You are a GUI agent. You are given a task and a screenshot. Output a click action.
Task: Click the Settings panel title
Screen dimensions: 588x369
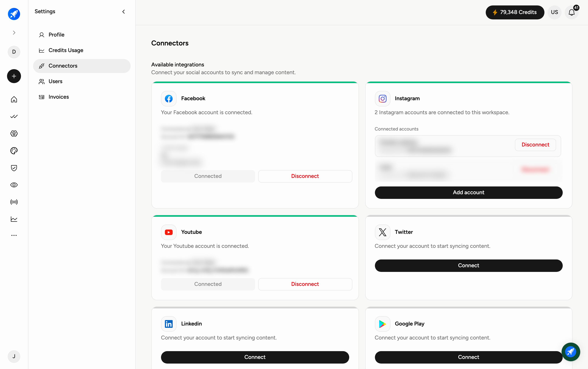[x=45, y=11]
